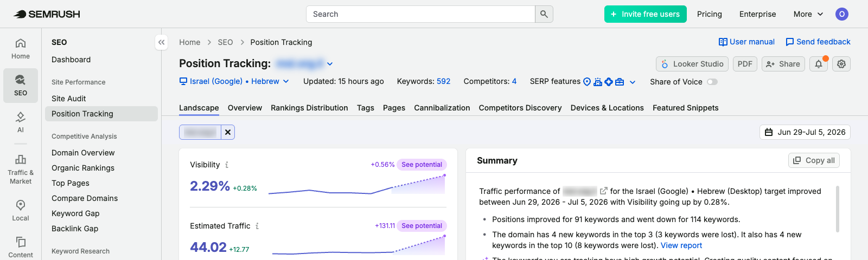Go to Home breadcrumb
Viewport: 868px width, 260px height.
click(190, 42)
